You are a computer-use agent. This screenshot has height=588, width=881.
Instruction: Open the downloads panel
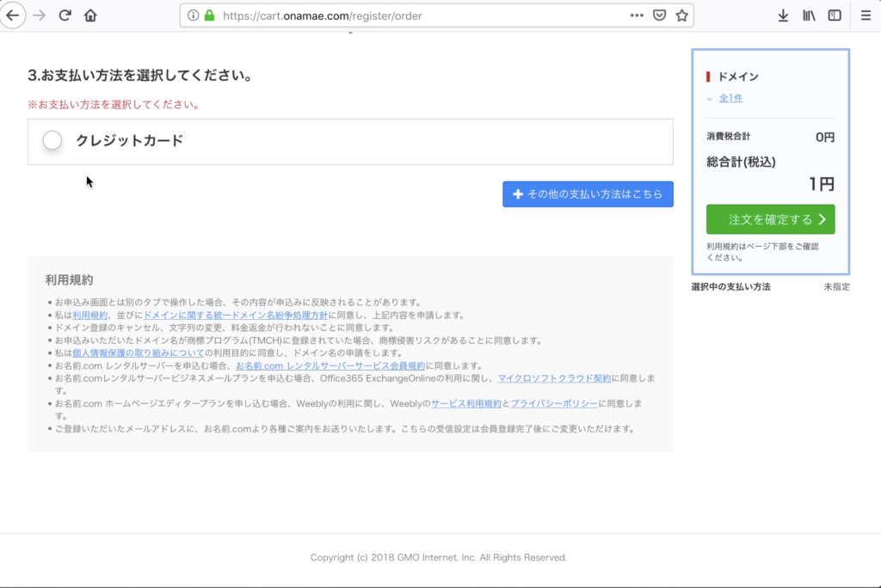[784, 15]
